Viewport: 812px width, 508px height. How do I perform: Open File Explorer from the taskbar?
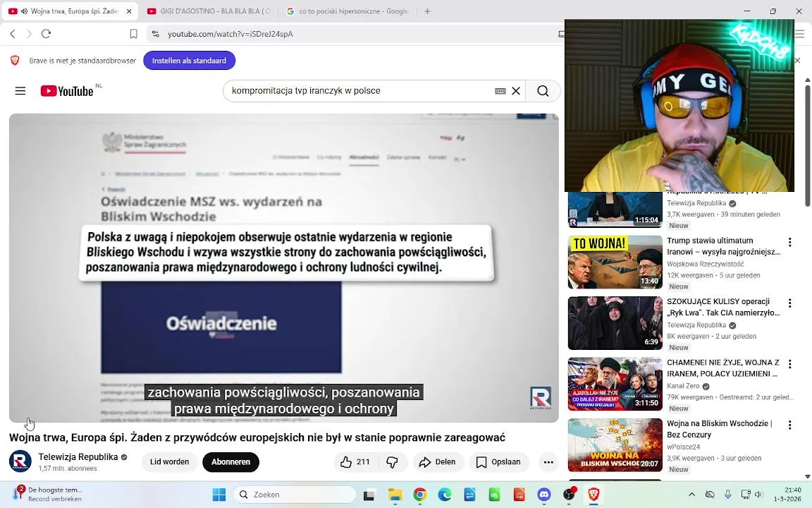(x=395, y=495)
